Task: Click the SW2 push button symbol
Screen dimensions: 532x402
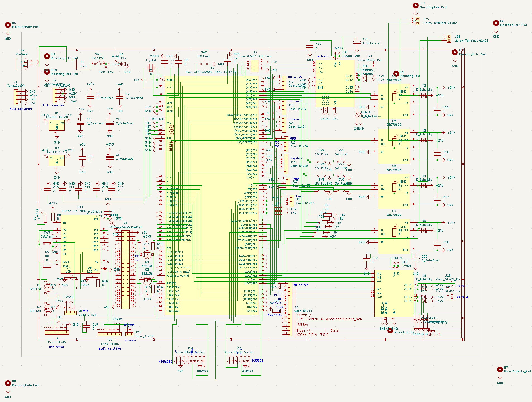Action: (x=204, y=64)
